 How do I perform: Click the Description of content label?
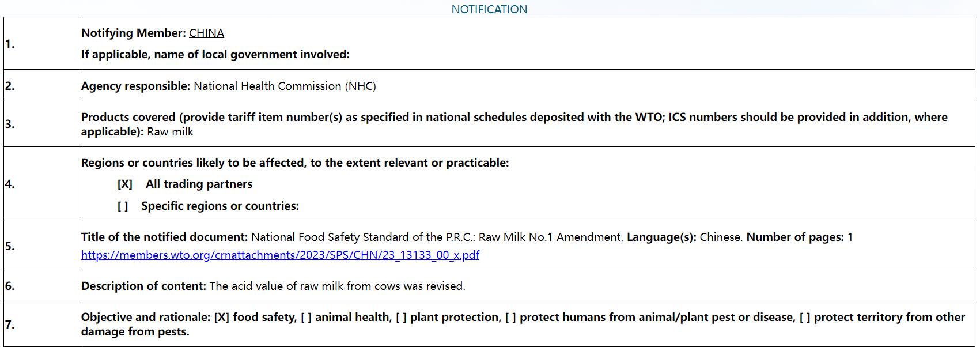(143, 286)
